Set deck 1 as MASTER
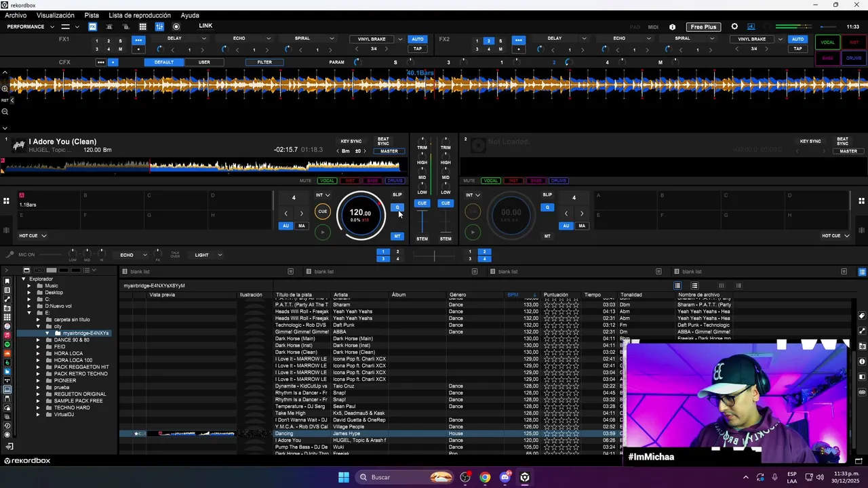 coord(389,151)
